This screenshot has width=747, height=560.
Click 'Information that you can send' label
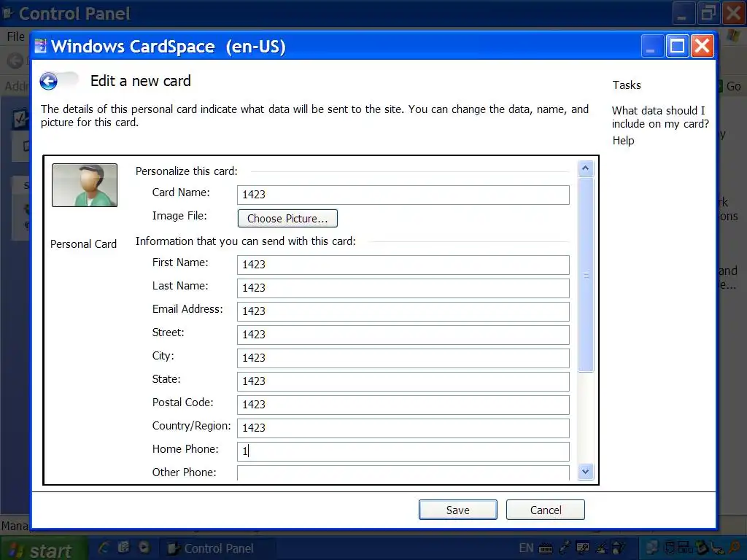coord(245,241)
